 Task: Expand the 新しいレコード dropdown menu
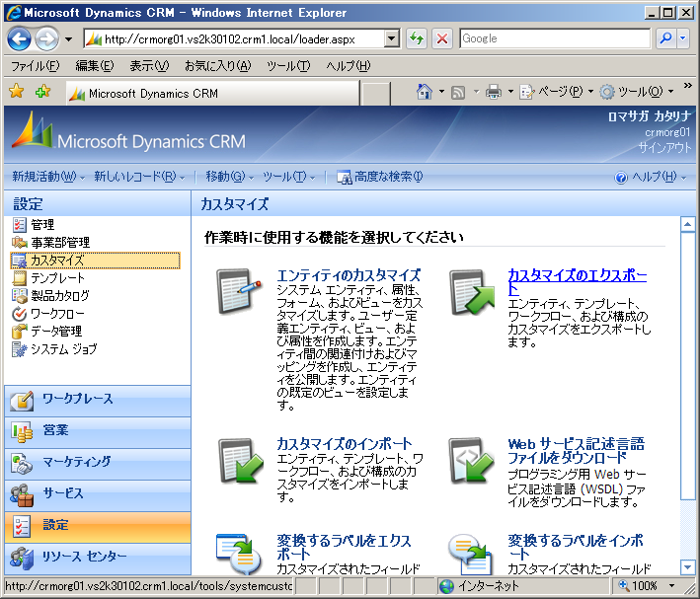coord(182,178)
